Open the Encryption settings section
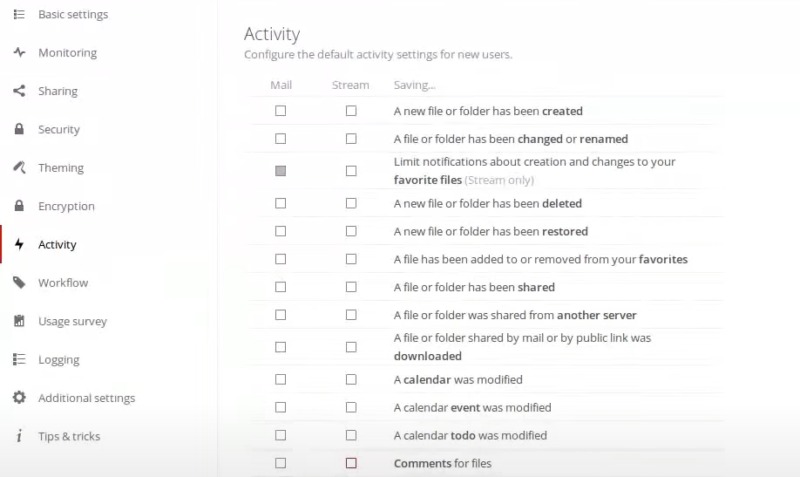This screenshot has width=800, height=477. 66,206
